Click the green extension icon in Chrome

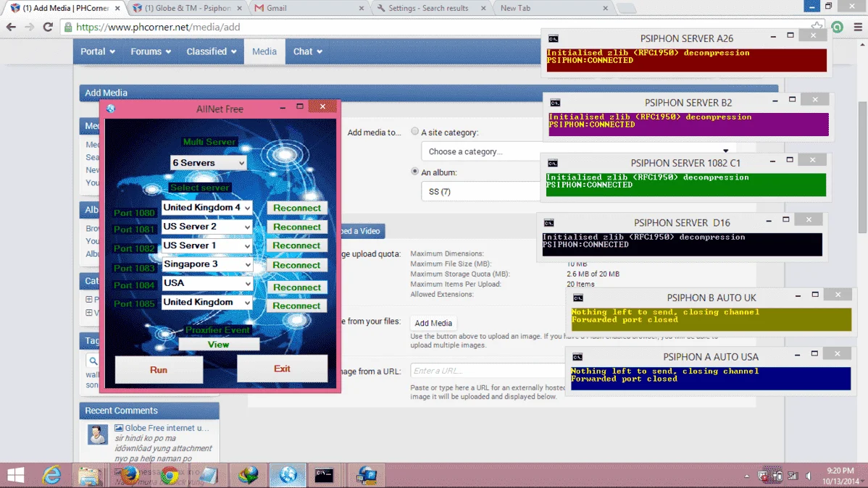coord(837,27)
